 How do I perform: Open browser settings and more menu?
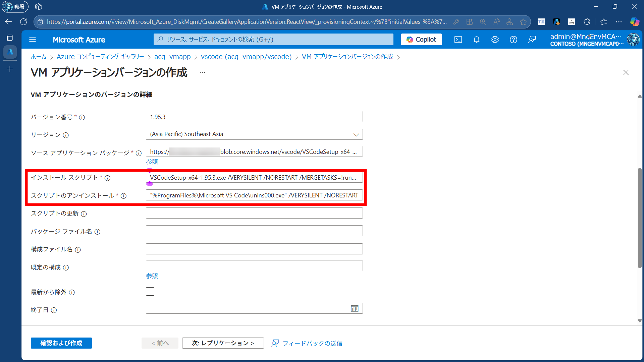619,22
